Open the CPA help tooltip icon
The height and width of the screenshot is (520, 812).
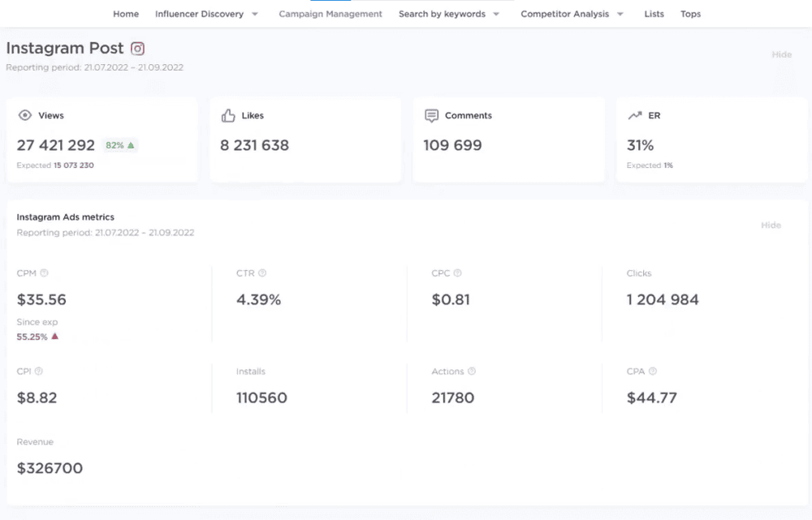pos(653,372)
